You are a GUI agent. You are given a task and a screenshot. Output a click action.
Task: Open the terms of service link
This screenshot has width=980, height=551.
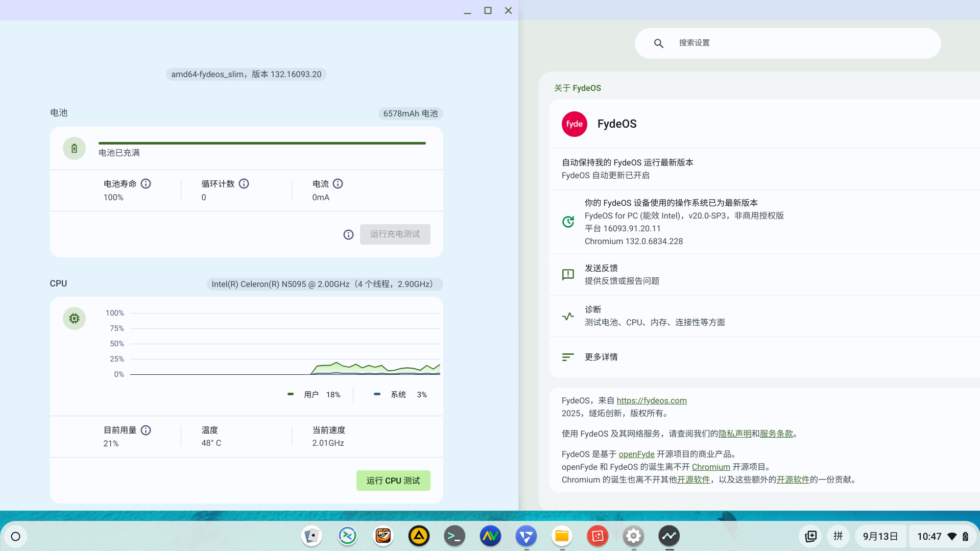776,434
